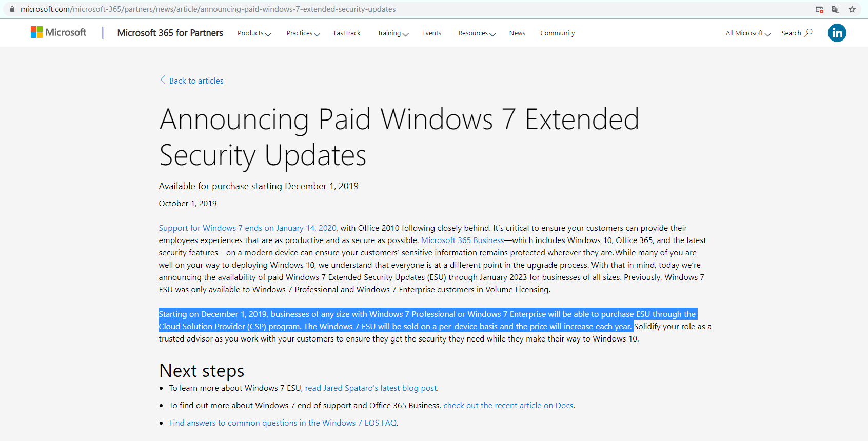Click the translate page icon
Screen dimensions: 868x441
836,9
